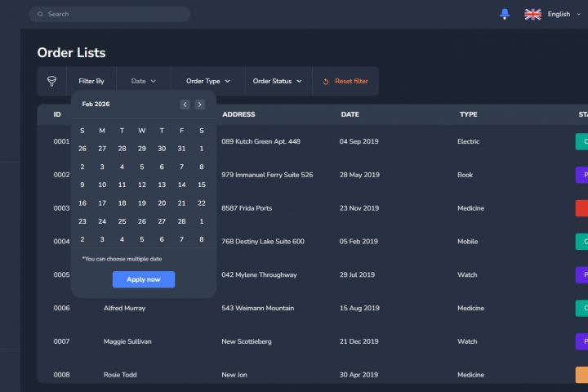Click the multiple date hint text
Image resolution: width=588 pixels, height=392 pixels.
[x=122, y=259]
